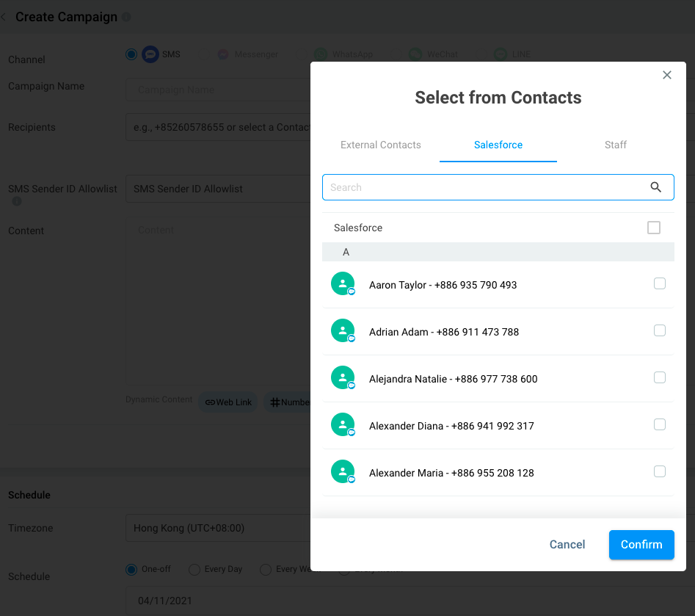Select the Alexander Maria checkbox

[x=660, y=471]
